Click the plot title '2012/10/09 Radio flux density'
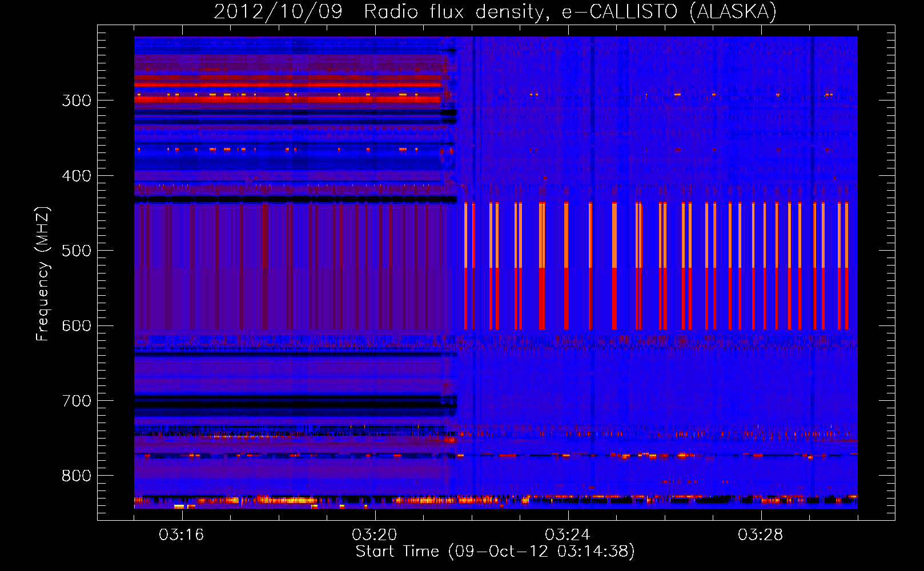The image size is (924, 571). tap(381, 13)
